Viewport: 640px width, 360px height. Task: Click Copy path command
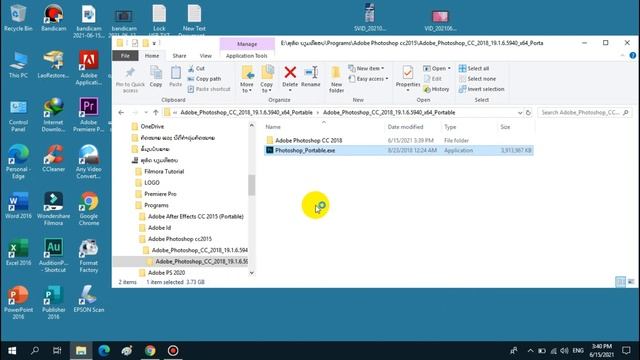click(204, 79)
